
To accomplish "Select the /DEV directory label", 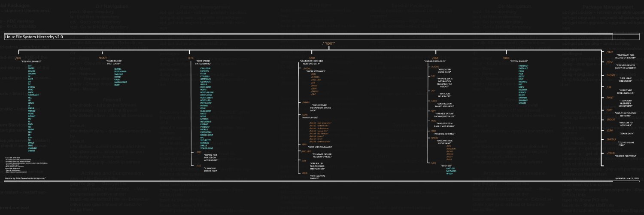I will (610, 62).
